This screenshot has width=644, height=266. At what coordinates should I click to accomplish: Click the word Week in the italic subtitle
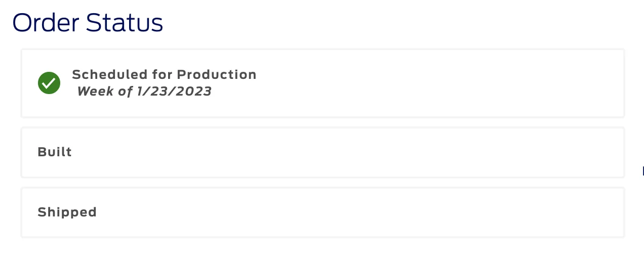coord(95,92)
